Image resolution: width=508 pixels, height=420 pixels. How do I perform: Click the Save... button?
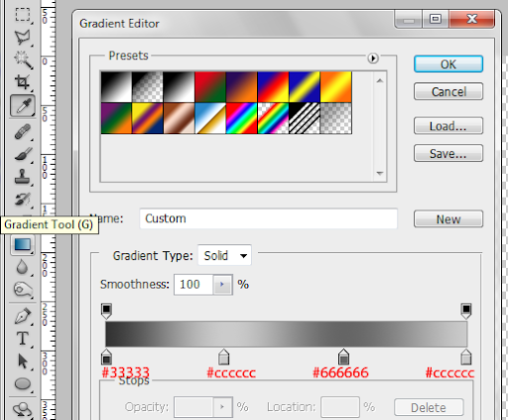point(448,153)
